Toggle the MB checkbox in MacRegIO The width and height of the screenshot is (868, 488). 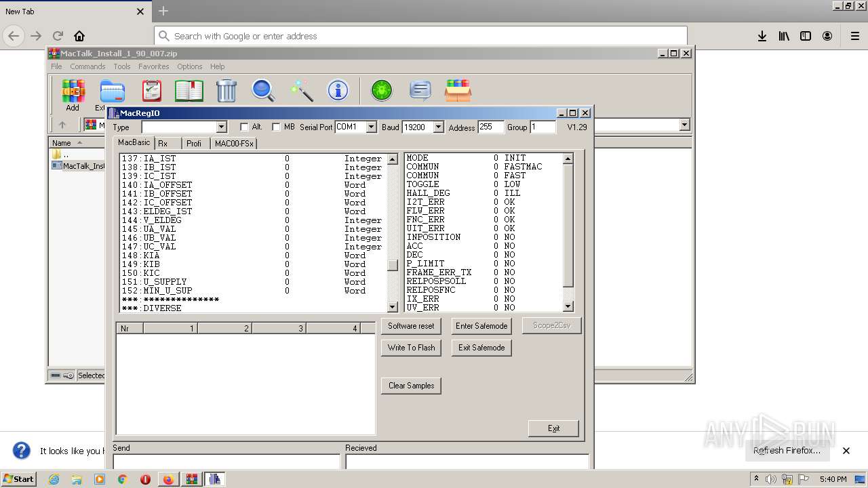276,127
